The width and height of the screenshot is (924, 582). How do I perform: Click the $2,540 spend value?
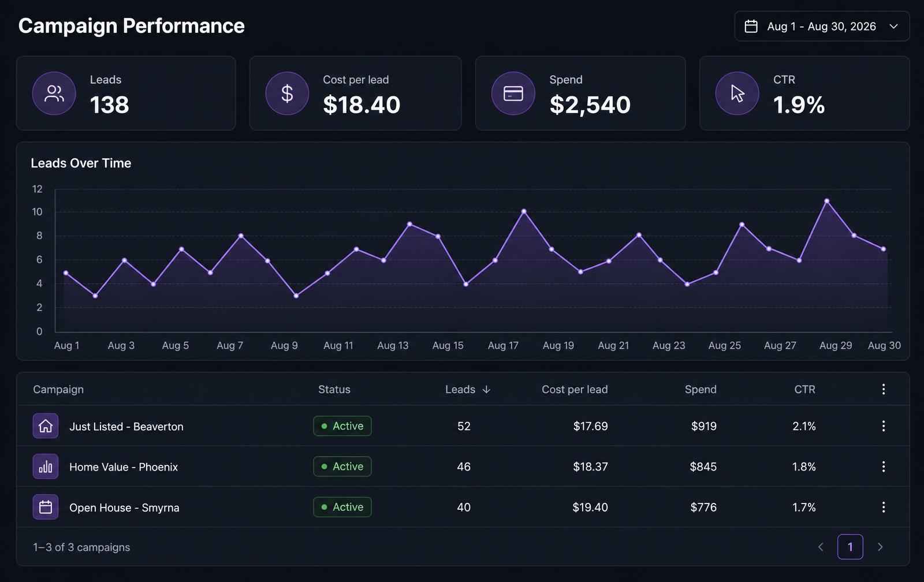pos(590,105)
